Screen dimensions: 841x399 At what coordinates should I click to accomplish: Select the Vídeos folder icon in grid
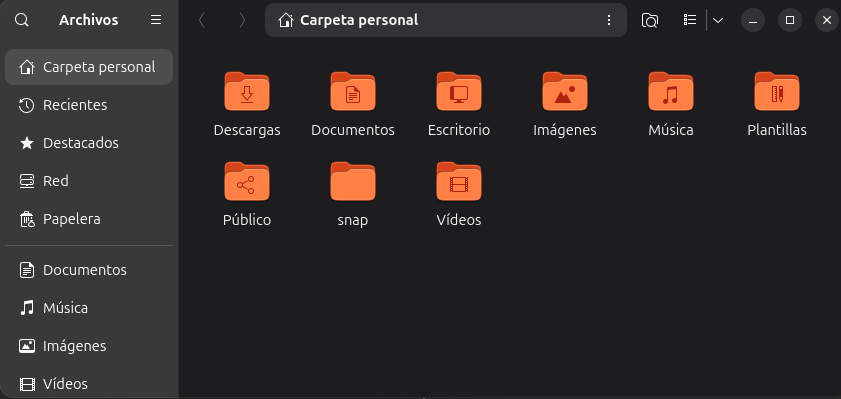coord(459,182)
